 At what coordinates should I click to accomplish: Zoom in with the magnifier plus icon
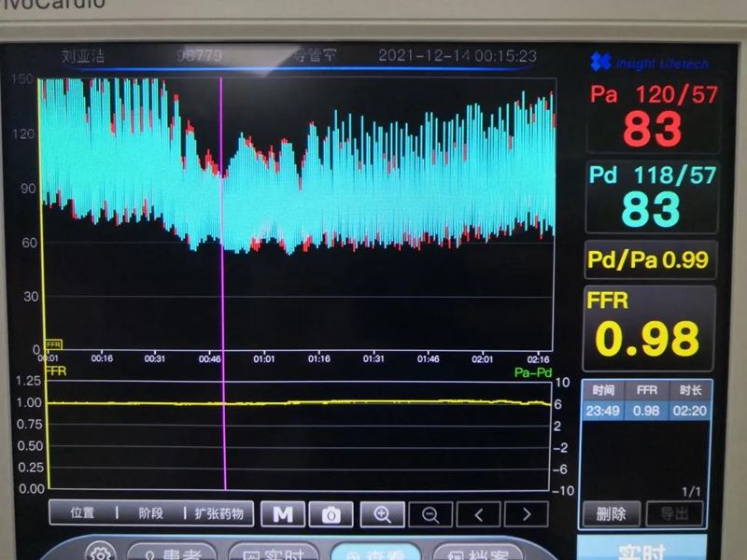382,514
